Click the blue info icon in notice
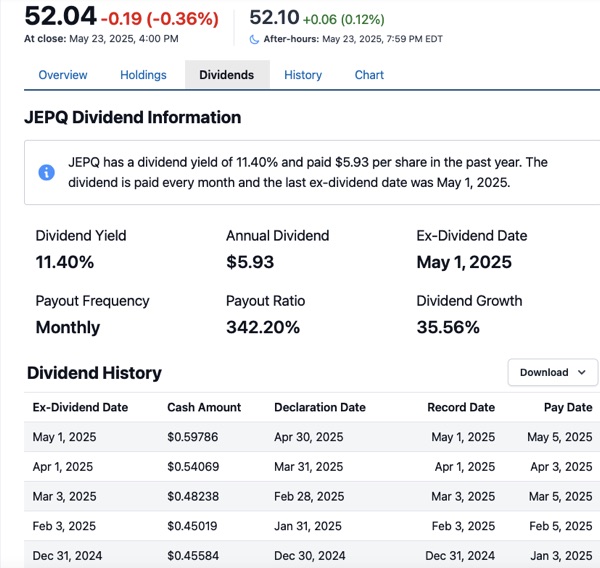This screenshot has height=568, width=600. [46, 172]
